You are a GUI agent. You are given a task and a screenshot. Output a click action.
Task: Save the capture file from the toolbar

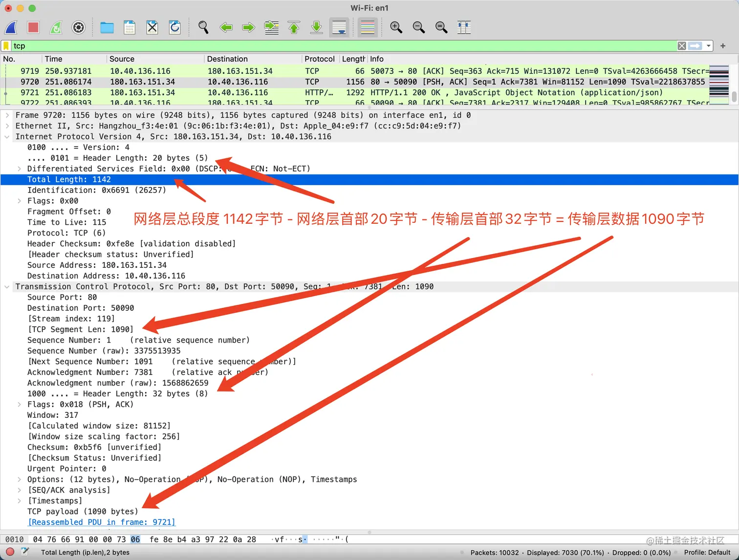pyautogui.click(x=130, y=27)
